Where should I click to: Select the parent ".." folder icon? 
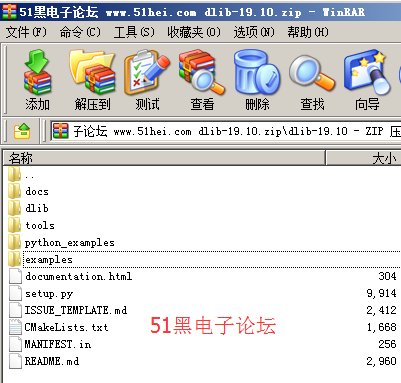click(x=14, y=174)
